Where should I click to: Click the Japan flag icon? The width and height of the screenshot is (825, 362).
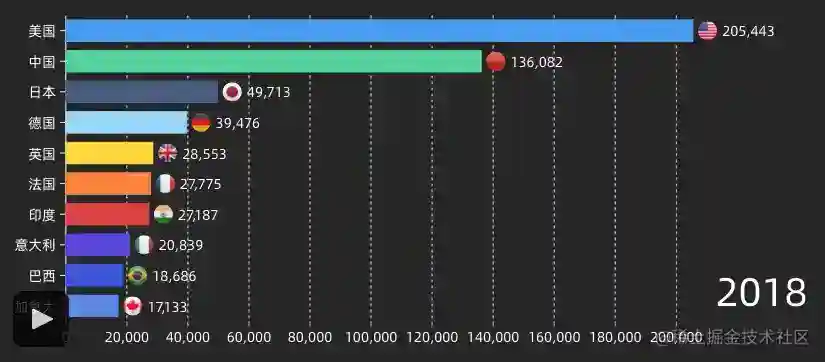pyautogui.click(x=232, y=92)
